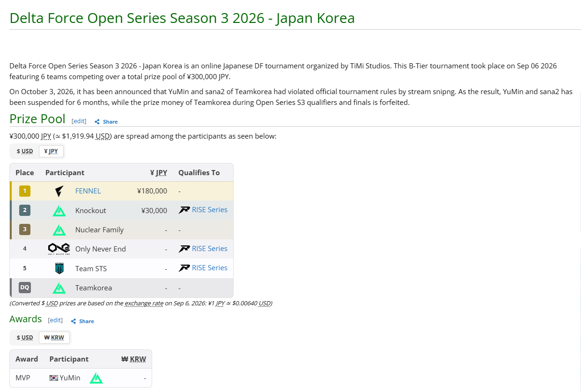This screenshot has height=392, width=581.
Task: Click the Qualifies To column header
Action: (199, 173)
